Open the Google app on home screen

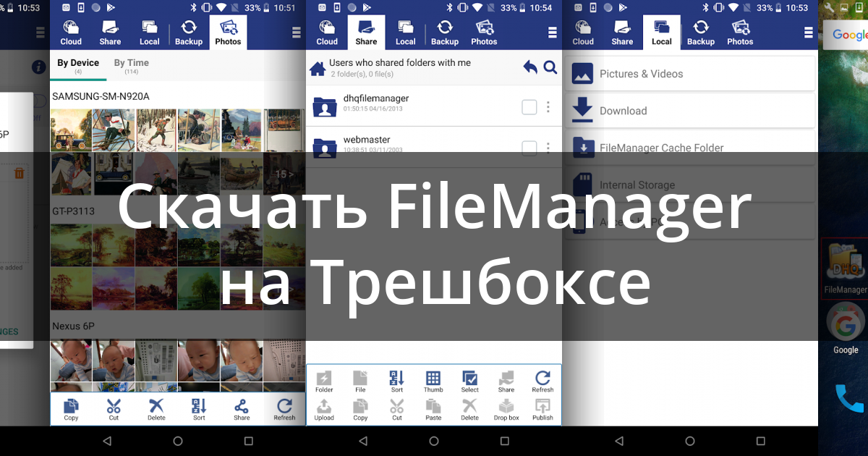click(x=846, y=328)
